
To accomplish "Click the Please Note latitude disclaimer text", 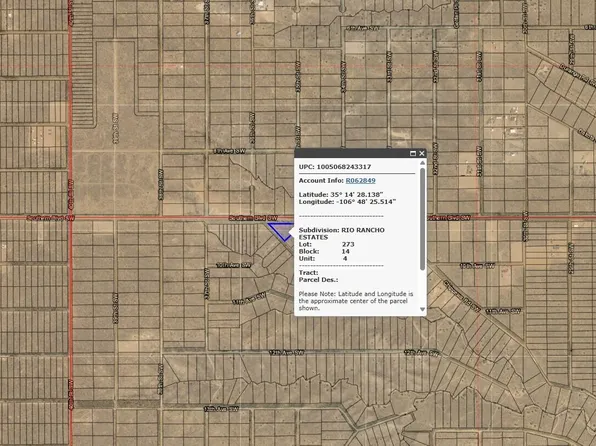I will click(356, 301).
